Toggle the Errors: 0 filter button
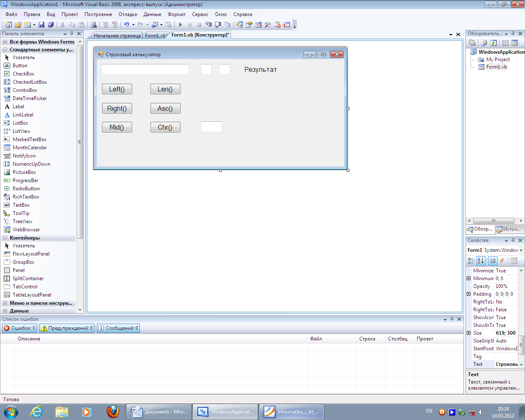 point(19,328)
